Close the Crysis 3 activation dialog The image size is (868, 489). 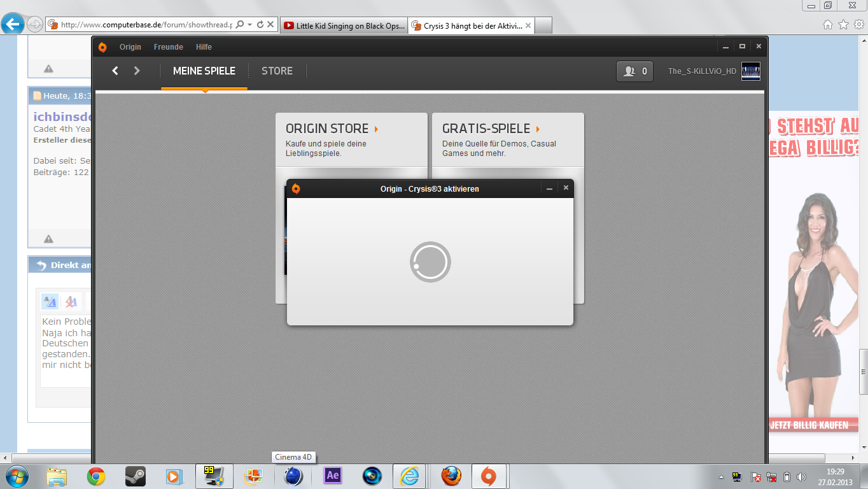566,188
